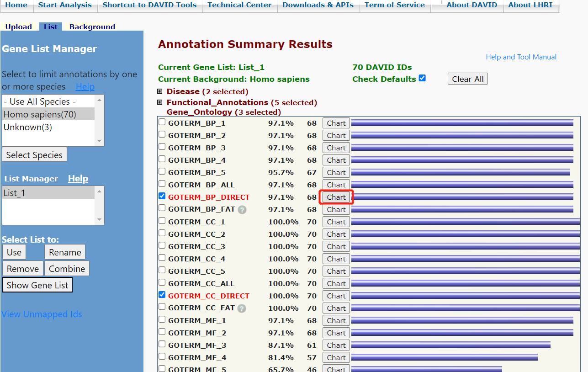Click species list scroll up arrow
The height and width of the screenshot is (372, 588).
100,100
